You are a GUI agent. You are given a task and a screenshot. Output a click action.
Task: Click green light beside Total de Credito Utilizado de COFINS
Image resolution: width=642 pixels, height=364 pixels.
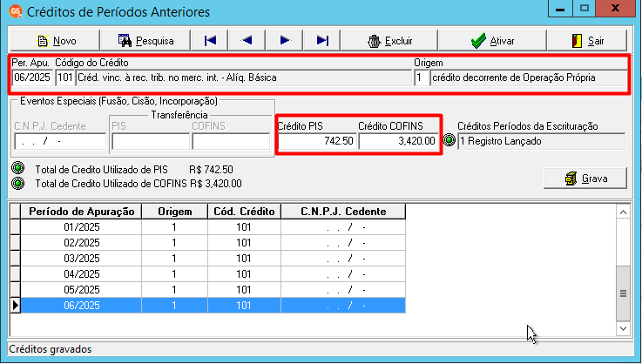(18, 183)
